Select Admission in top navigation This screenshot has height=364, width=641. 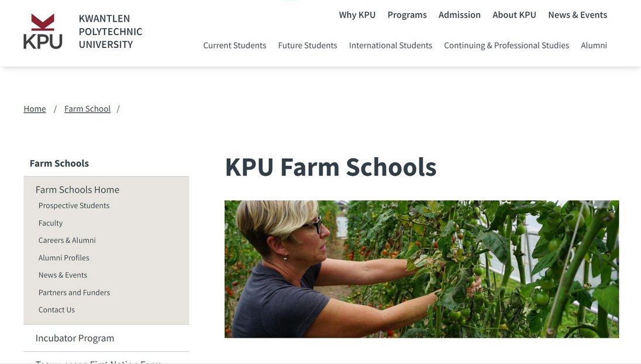(x=460, y=15)
